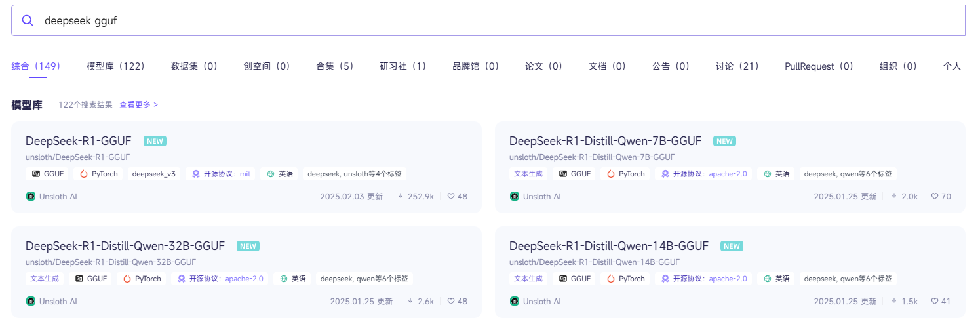Image resolution: width=980 pixels, height=326 pixels.
Task: Click the 查看更多 > link
Action: [x=138, y=104]
